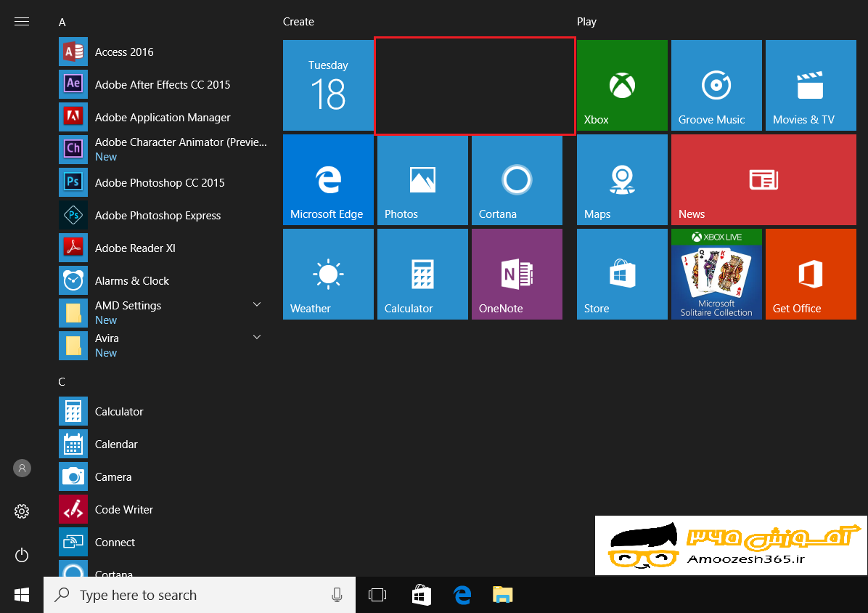The image size is (868, 613).
Task: Open the Weather tile
Action: point(328,274)
